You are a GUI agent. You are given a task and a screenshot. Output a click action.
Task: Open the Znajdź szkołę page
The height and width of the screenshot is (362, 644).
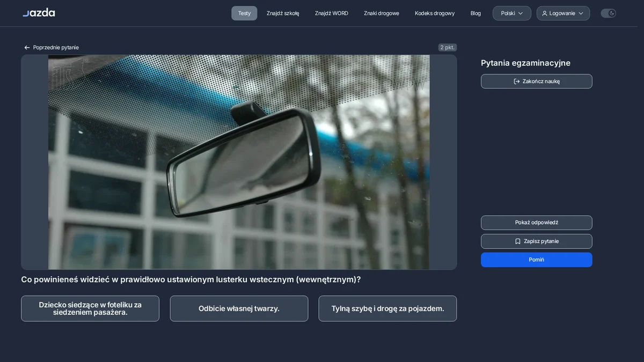pyautogui.click(x=283, y=13)
